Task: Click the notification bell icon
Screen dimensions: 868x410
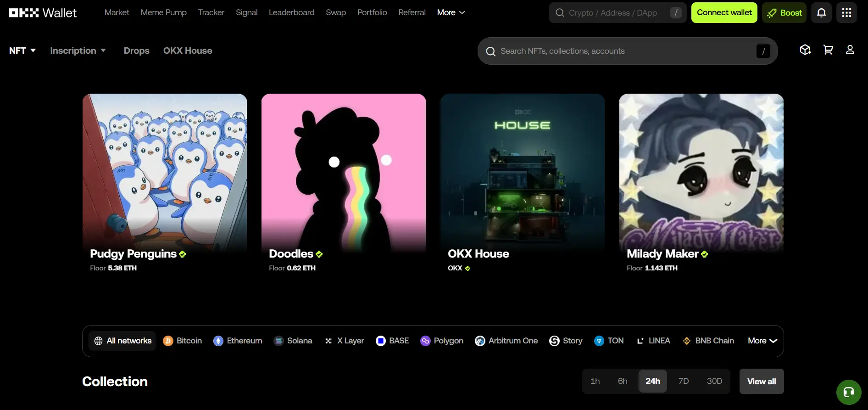Action: pyautogui.click(x=821, y=13)
